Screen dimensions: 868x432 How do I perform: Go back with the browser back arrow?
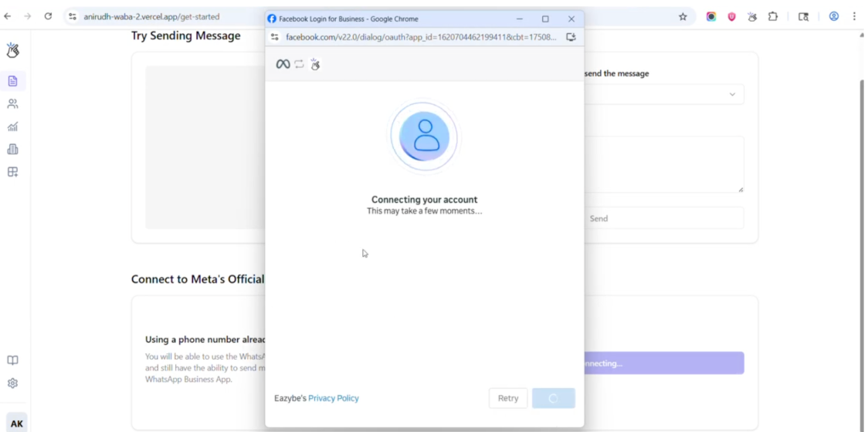point(7,17)
